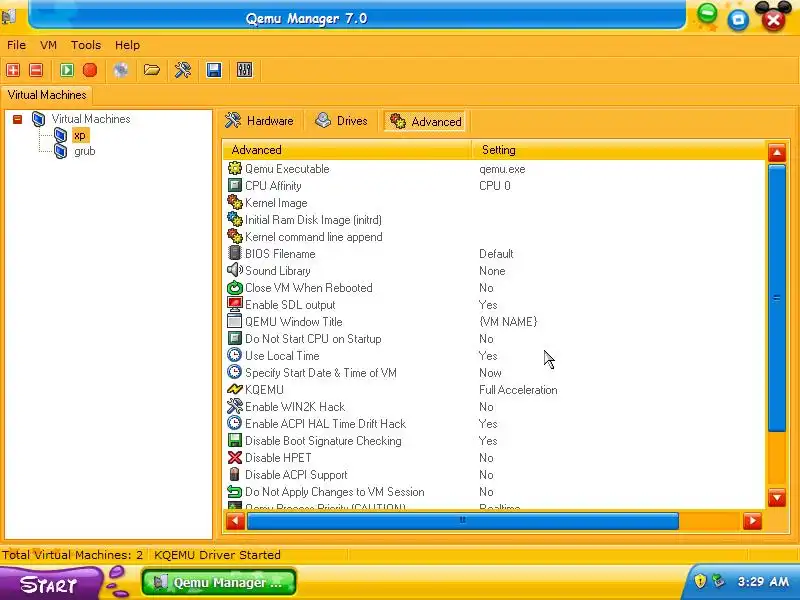Select the grub virtual machine

coord(85,151)
